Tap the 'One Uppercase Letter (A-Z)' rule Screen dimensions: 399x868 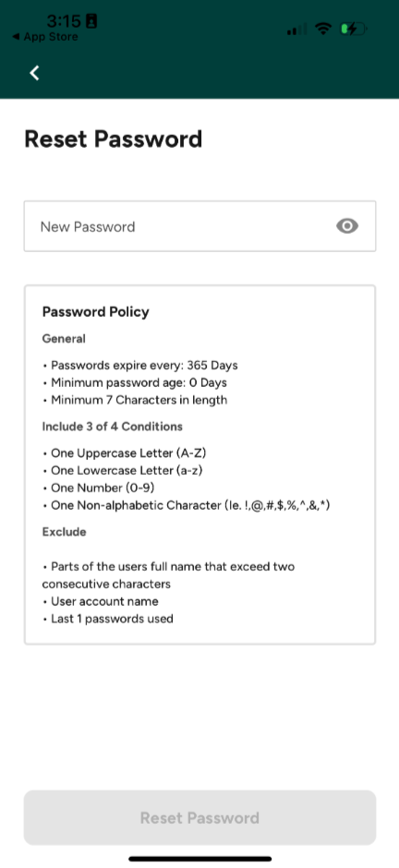[125, 453]
